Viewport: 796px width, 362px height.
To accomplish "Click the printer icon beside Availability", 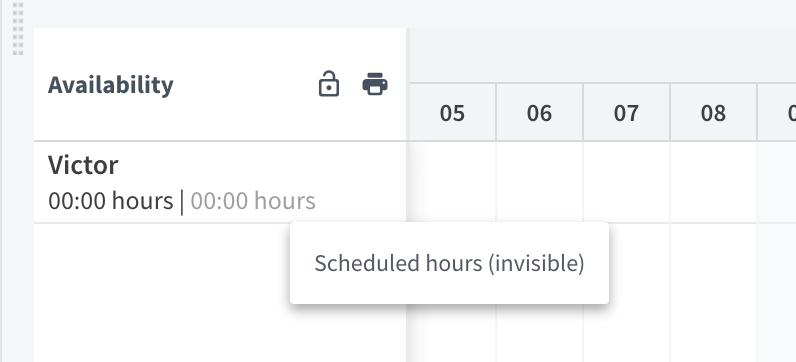I will [x=375, y=84].
